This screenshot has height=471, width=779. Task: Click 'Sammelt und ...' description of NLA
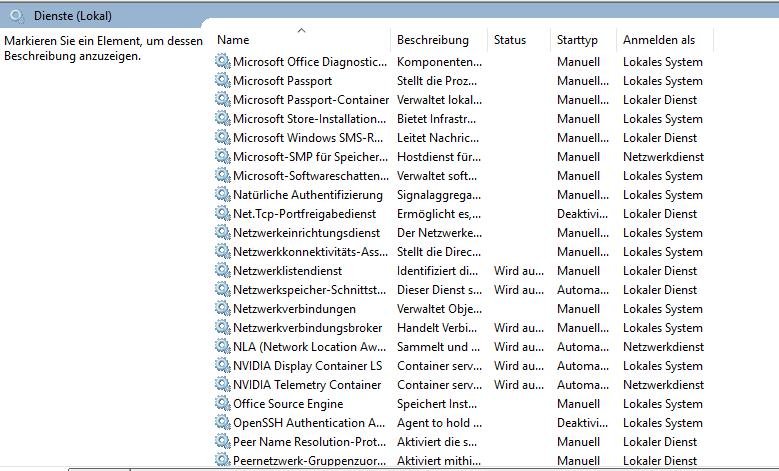tap(438, 347)
